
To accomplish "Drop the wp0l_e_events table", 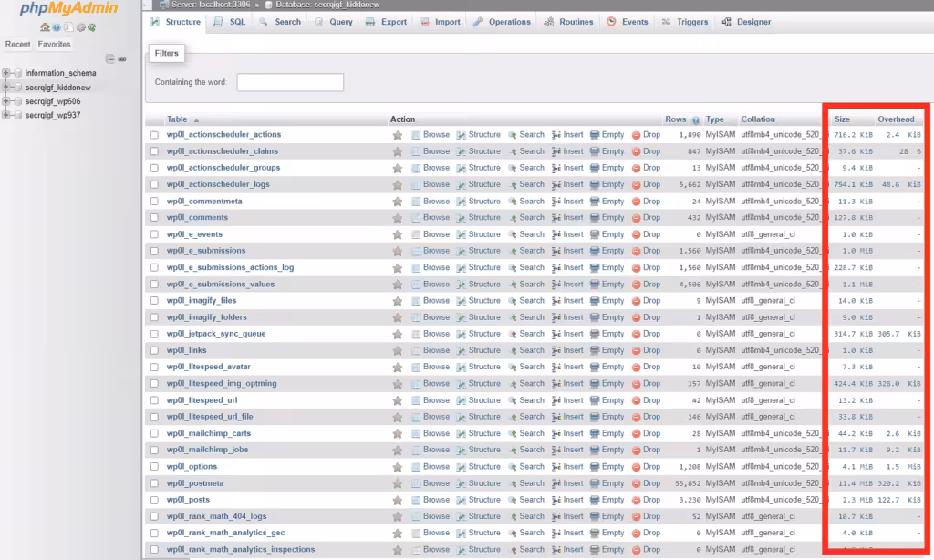I will click(x=650, y=233).
